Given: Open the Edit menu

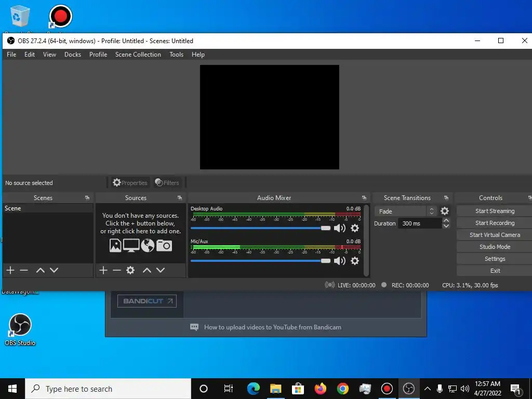Looking at the screenshot, I should (30, 54).
